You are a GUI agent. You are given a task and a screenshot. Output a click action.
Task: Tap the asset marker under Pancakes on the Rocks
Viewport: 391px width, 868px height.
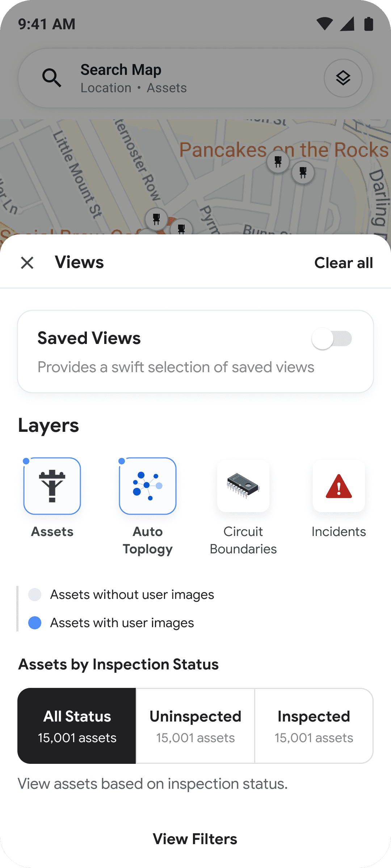(278, 162)
